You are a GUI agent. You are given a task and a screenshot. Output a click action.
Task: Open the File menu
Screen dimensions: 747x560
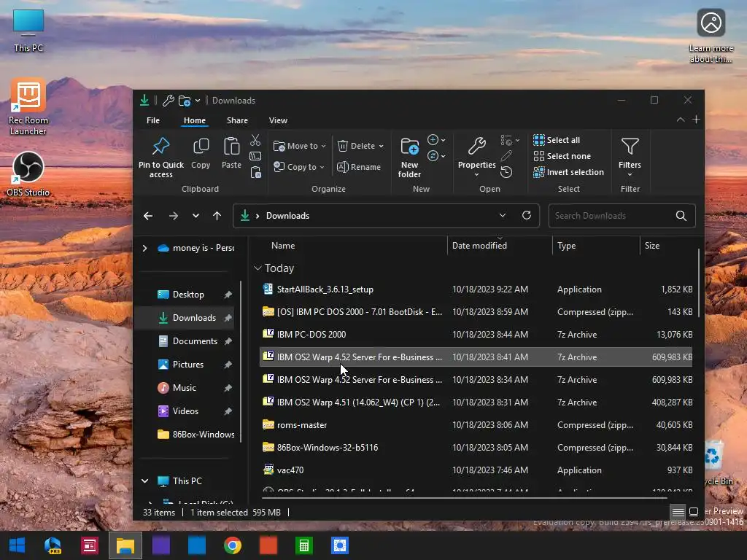(153, 120)
